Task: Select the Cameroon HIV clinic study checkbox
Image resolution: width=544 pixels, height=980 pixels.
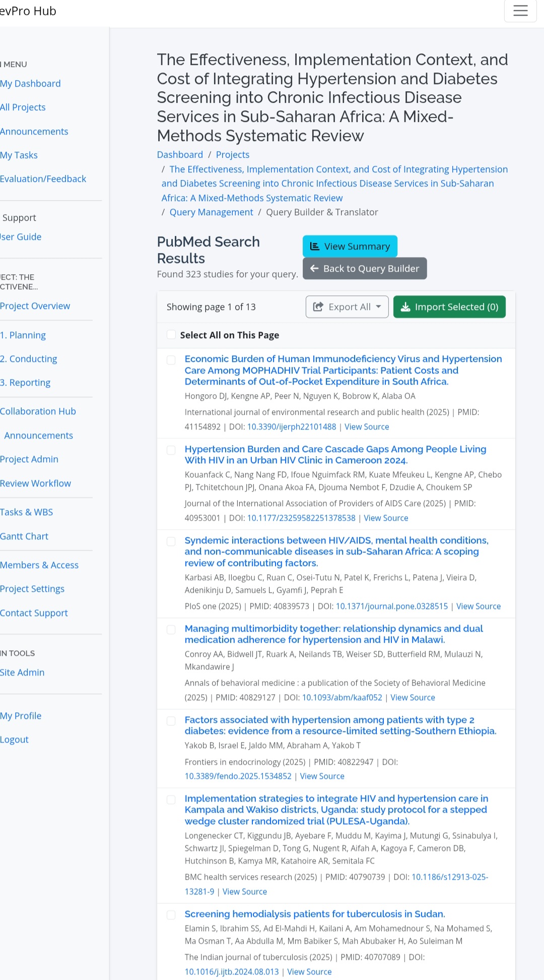Action: pyautogui.click(x=171, y=450)
